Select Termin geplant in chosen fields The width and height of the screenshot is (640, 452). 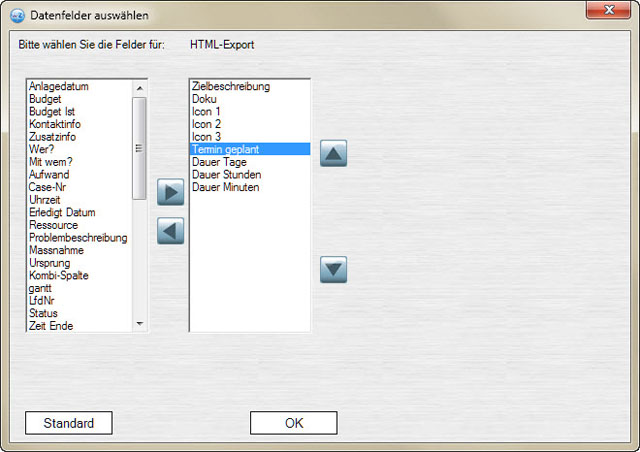click(x=226, y=149)
